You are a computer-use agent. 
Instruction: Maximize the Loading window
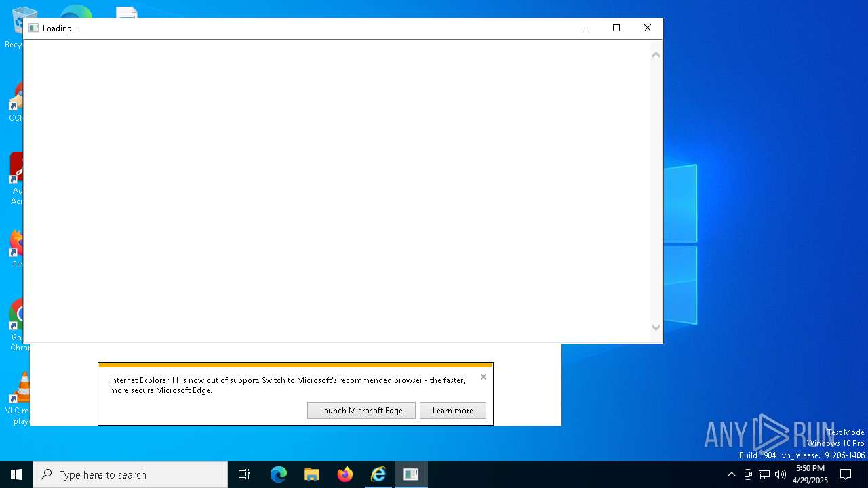coord(616,28)
